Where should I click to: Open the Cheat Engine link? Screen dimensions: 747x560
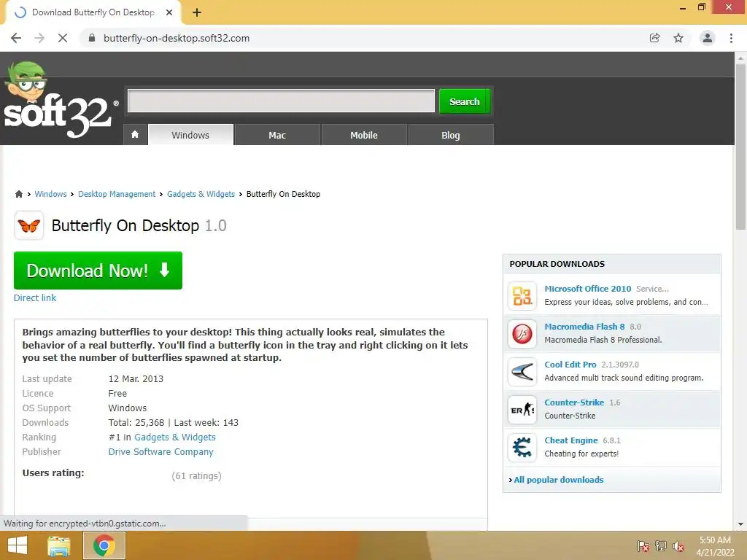point(571,440)
